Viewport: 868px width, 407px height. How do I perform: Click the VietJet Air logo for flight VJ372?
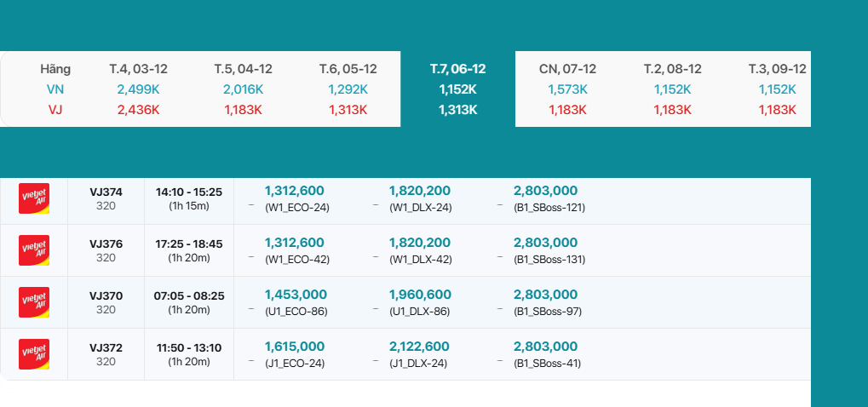pyautogui.click(x=34, y=354)
